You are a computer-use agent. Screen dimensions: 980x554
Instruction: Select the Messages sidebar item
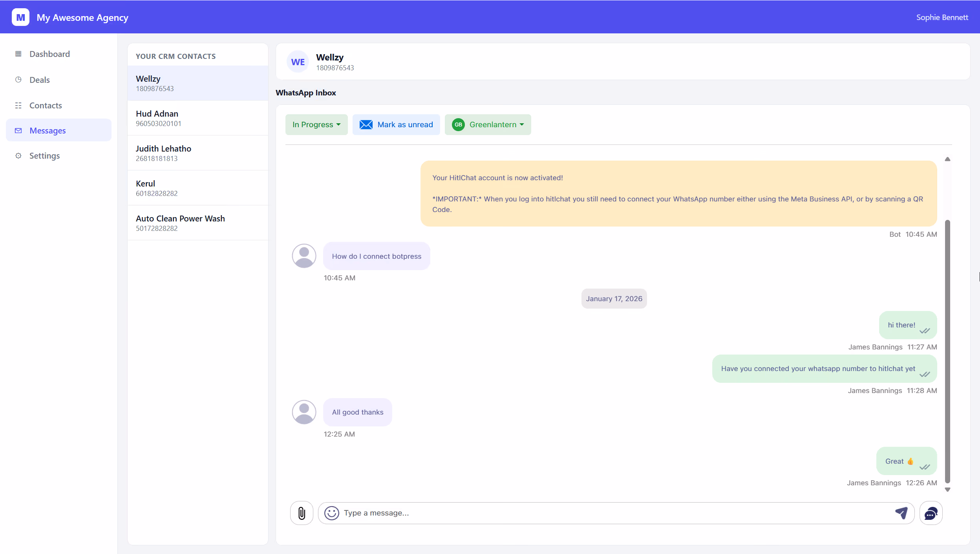(x=59, y=130)
